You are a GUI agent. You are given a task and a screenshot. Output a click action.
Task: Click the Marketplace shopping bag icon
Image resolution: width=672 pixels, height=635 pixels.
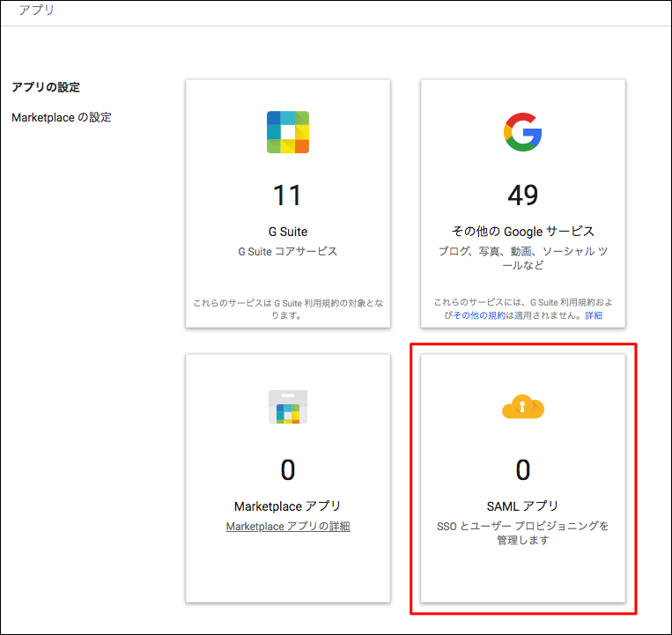pos(288,407)
